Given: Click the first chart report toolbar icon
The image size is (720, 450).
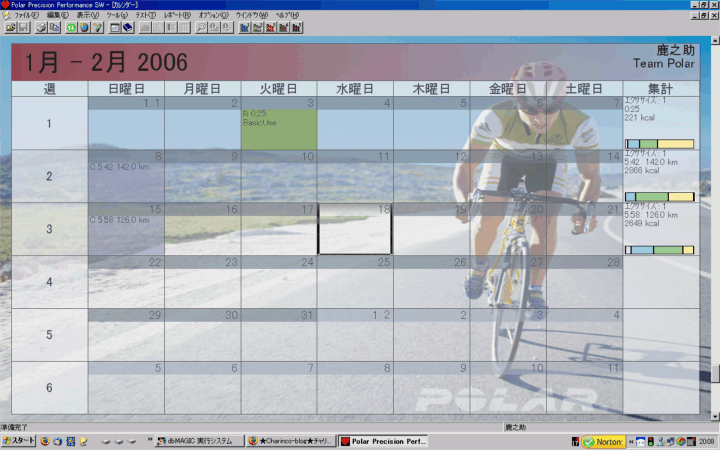Looking at the screenshot, I should (244, 28).
